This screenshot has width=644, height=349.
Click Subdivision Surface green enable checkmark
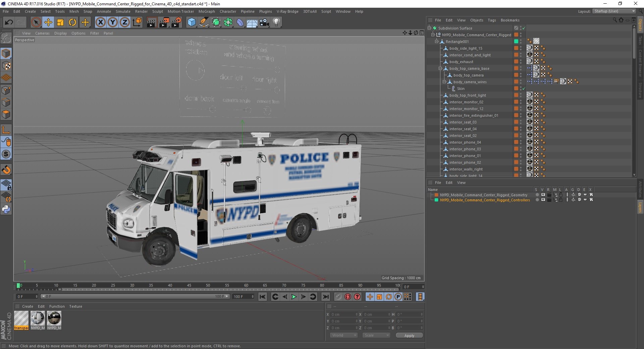[524, 28]
